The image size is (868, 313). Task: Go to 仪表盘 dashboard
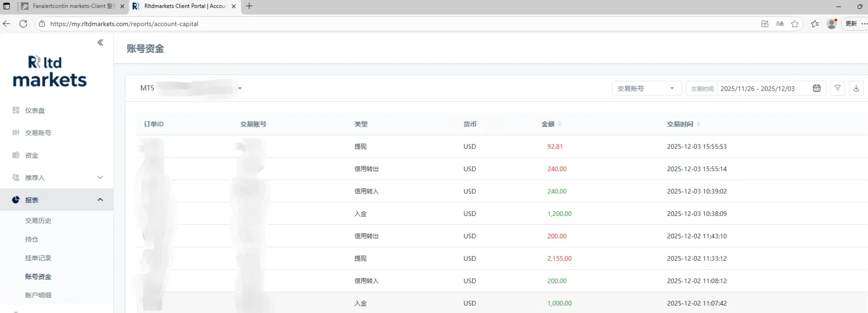[x=35, y=111]
